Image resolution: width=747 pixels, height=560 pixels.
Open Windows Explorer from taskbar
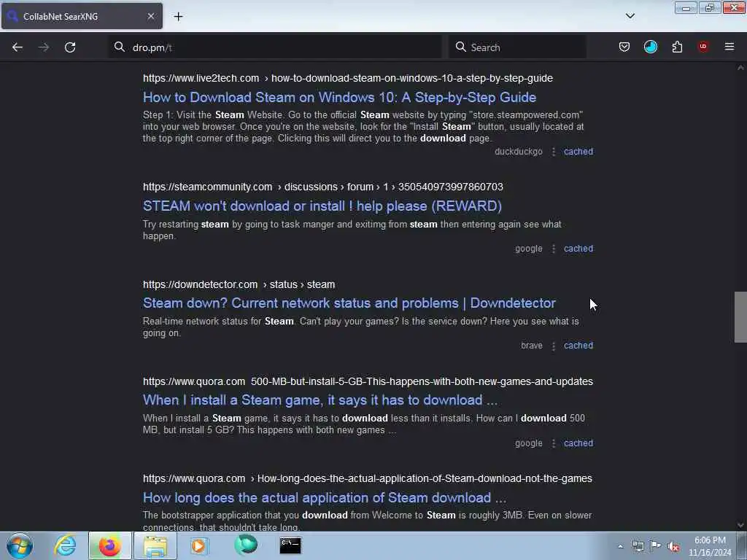pyautogui.click(x=155, y=545)
